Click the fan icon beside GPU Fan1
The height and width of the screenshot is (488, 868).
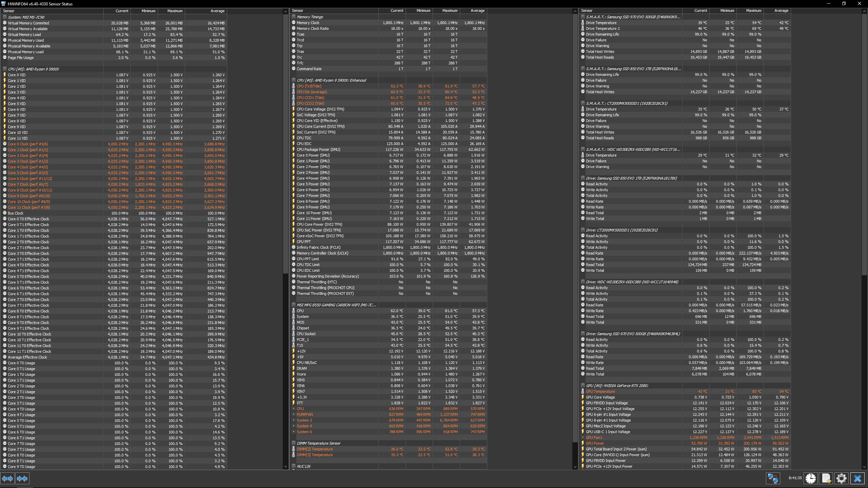tap(583, 438)
